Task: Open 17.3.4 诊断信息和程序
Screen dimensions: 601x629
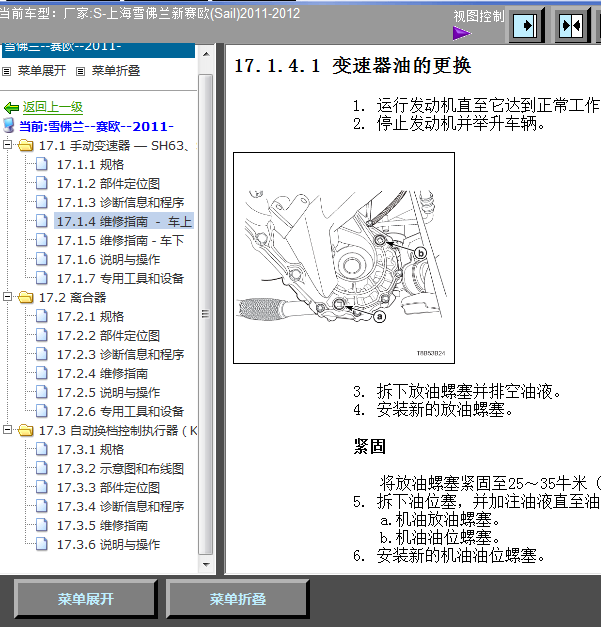Action: 120,506
